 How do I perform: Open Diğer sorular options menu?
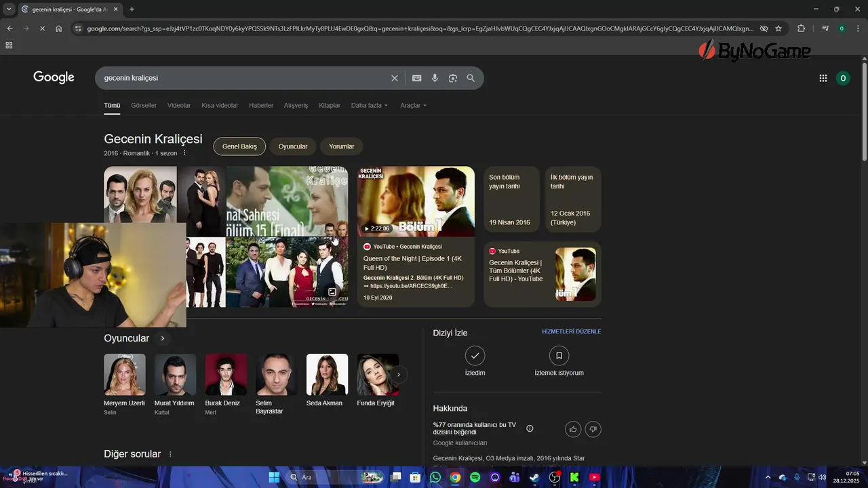click(x=170, y=454)
